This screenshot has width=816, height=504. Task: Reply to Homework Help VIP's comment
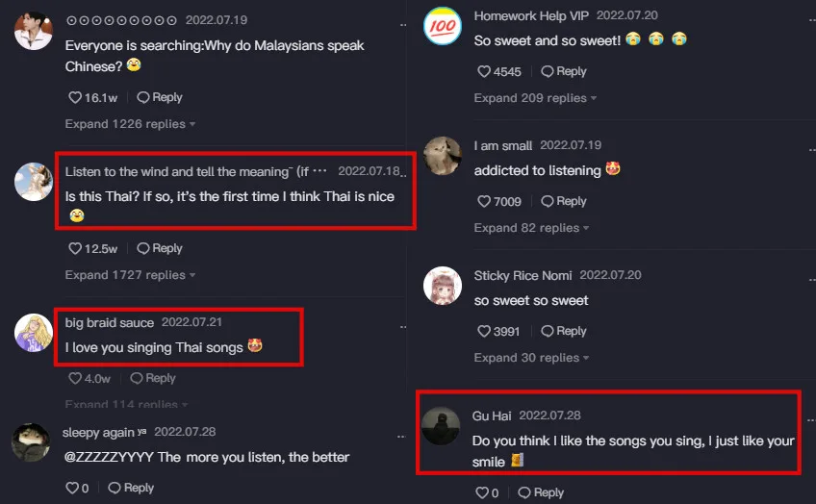[x=564, y=71]
